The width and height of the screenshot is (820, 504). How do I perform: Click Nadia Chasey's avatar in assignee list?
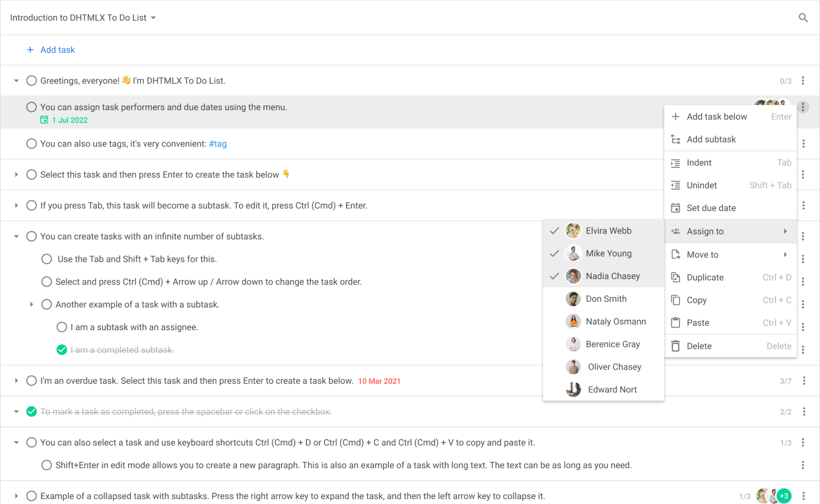pyautogui.click(x=573, y=276)
